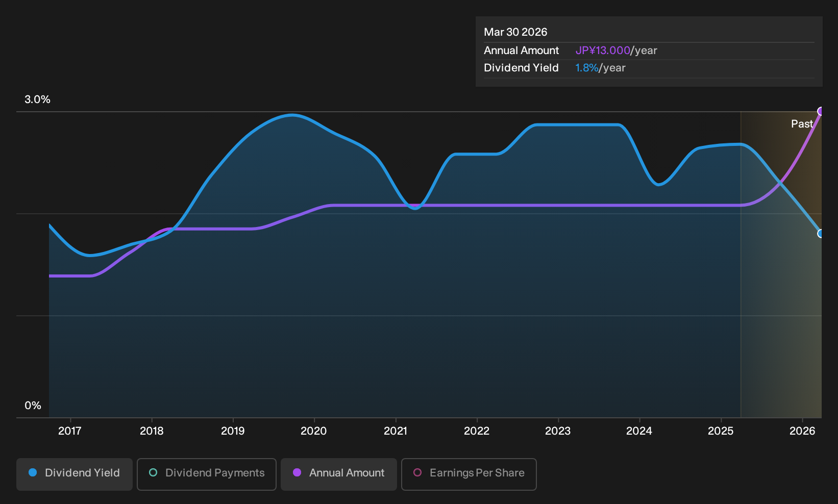Screen dimensions: 838x504
Task: Select the purple Annual Amount endpoint marker
Action: (821, 111)
